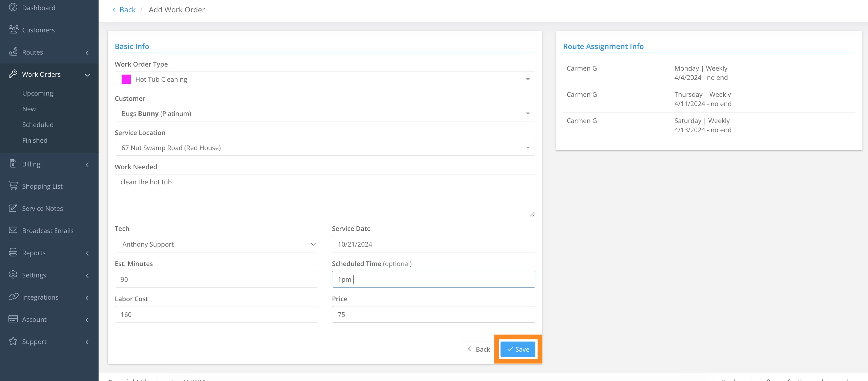Open the Work Order Type dropdown
This screenshot has height=381, width=868.
pos(324,79)
